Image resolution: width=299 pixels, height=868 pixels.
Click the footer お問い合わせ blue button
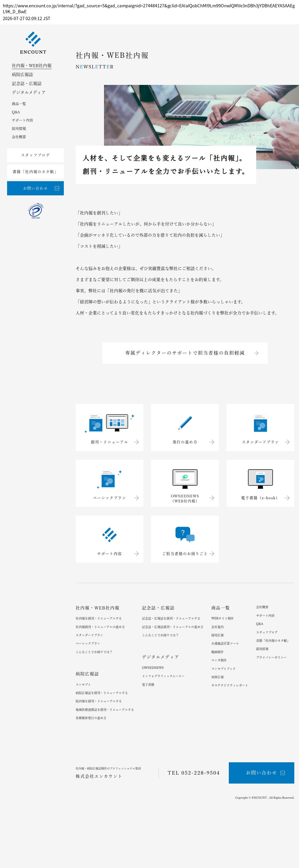[x=261, y=773]
